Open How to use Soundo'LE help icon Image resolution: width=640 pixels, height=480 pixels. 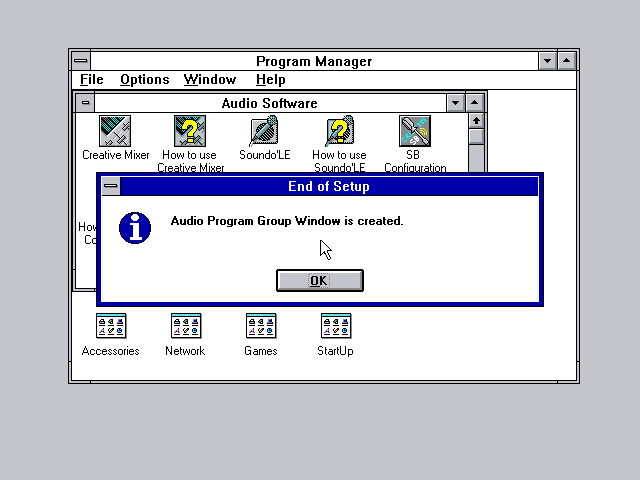[340, 131]
